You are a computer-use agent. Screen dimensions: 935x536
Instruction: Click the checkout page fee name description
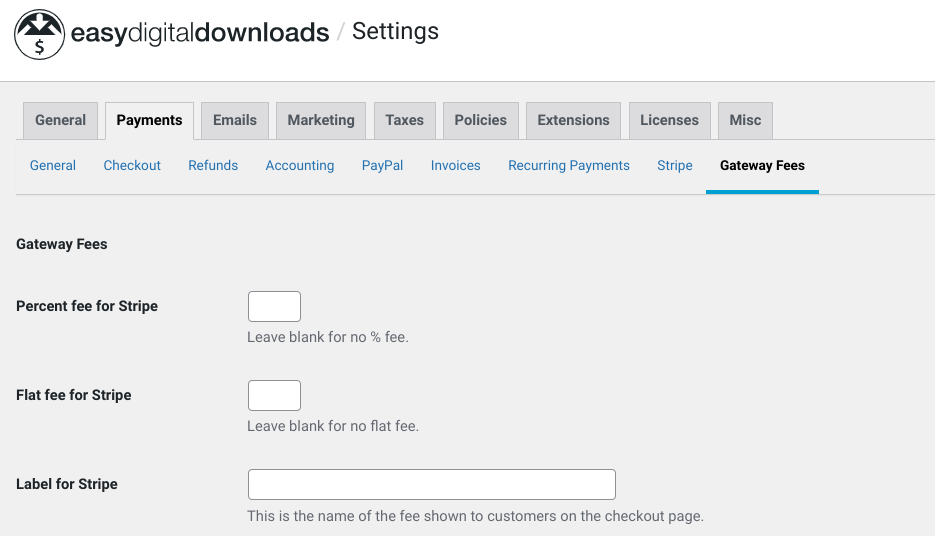tap(475, 516)
